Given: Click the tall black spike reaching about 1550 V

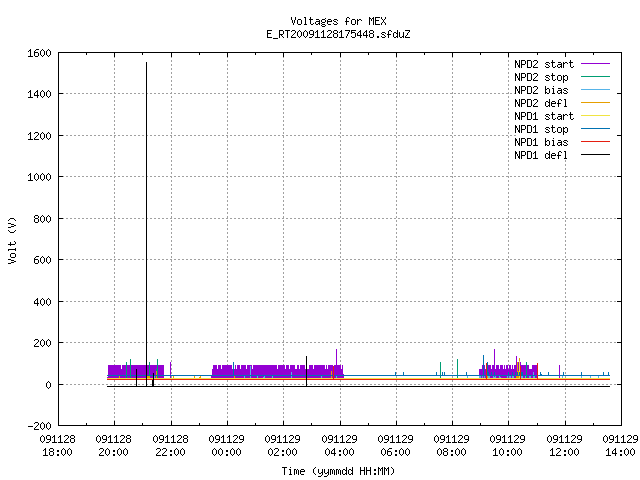Looking at the screenshot, I should click(x=147, y=224).
